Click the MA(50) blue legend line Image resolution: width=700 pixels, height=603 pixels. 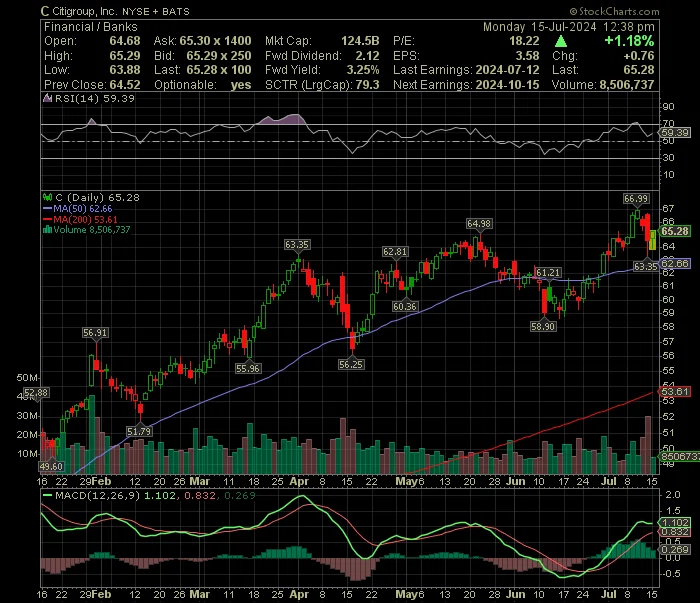coord(47,208)
